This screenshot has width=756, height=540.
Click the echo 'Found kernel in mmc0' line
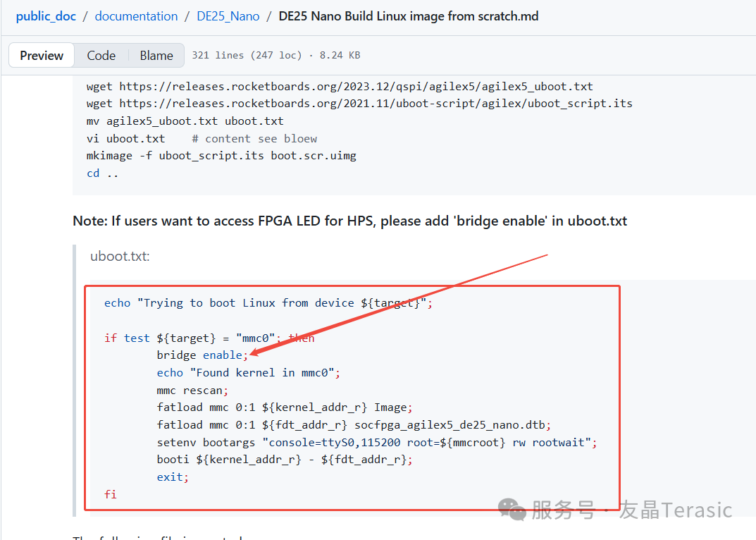[x=248, y=373]
